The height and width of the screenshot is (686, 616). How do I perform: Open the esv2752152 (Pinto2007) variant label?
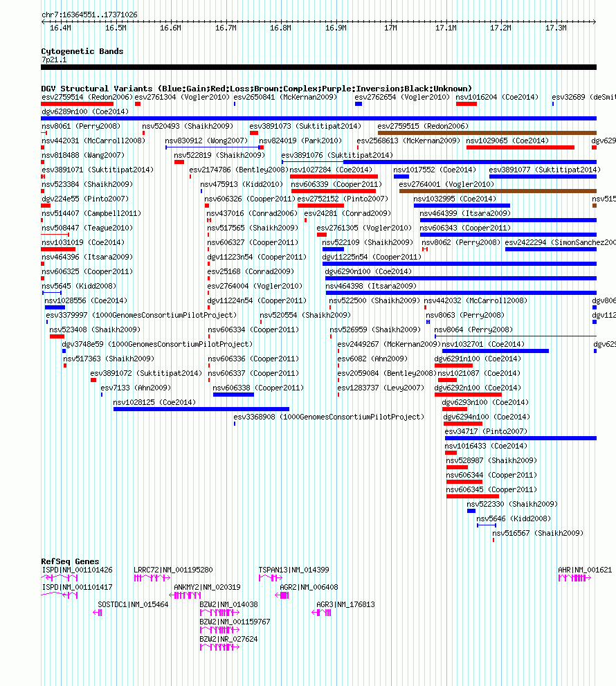tap(343, 199)
